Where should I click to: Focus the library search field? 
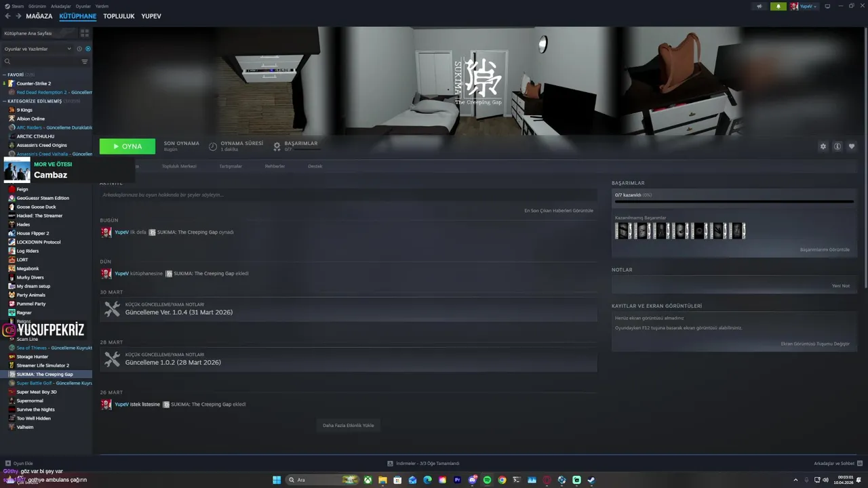tap(41, 62)
